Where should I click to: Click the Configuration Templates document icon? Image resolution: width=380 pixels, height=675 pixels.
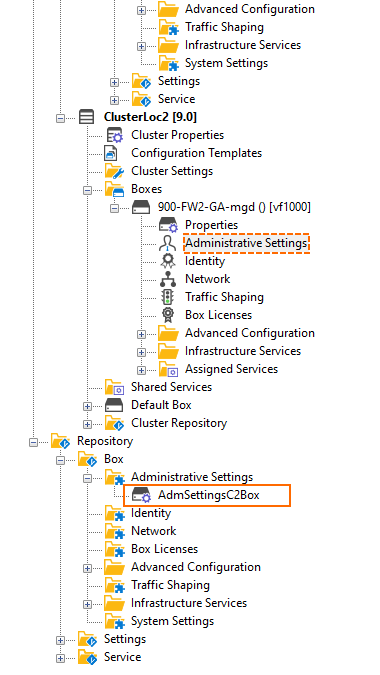pos(111,153)
